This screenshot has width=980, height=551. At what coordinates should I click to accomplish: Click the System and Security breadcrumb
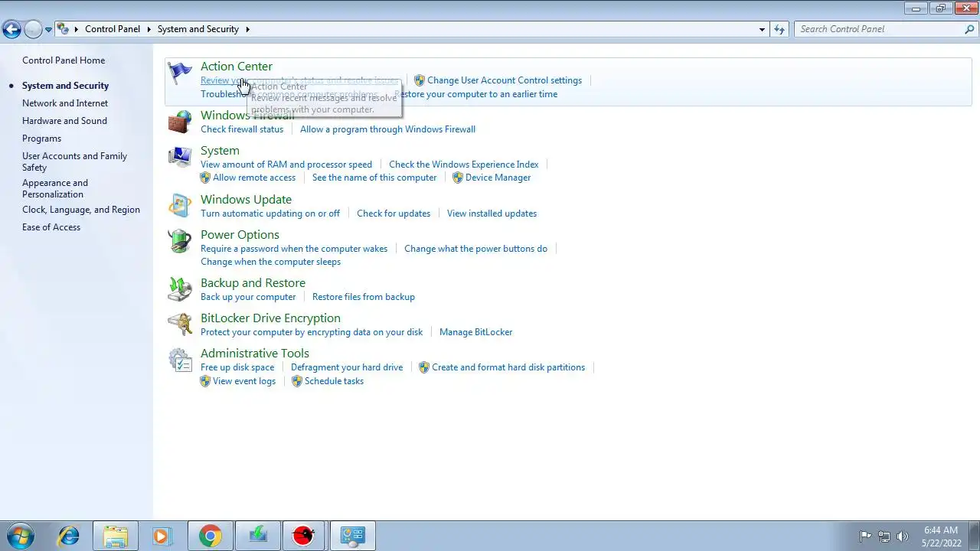[198, 29]
